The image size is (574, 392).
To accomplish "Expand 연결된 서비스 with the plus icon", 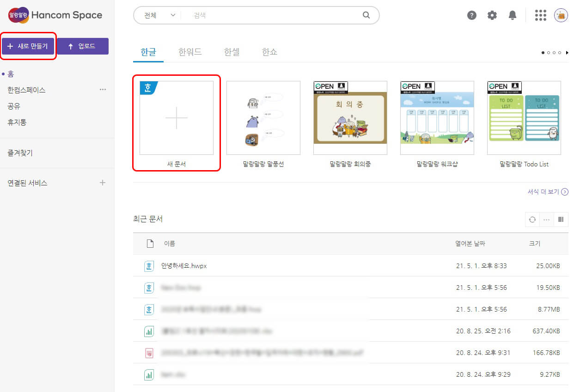I will (x=102, y=183).
